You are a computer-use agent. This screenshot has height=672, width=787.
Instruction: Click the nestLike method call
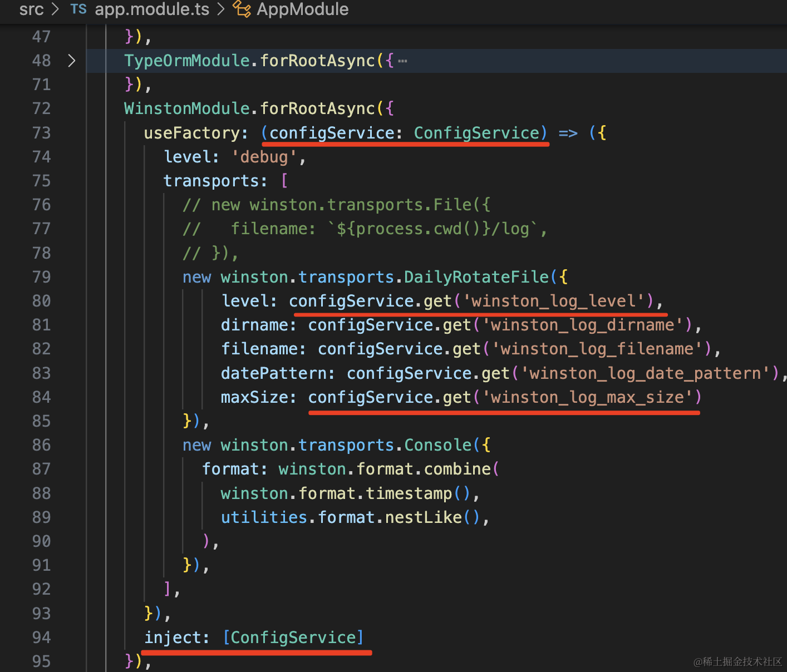click(423, 517)
